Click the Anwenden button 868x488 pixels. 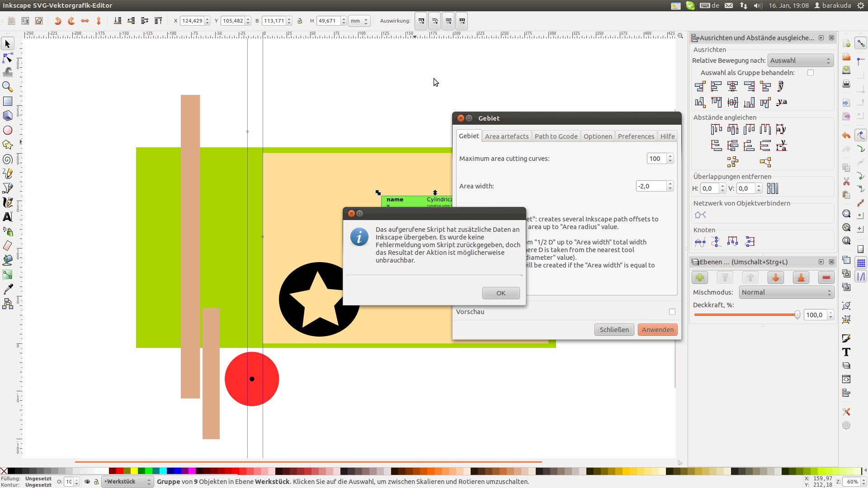coord(657,330)
